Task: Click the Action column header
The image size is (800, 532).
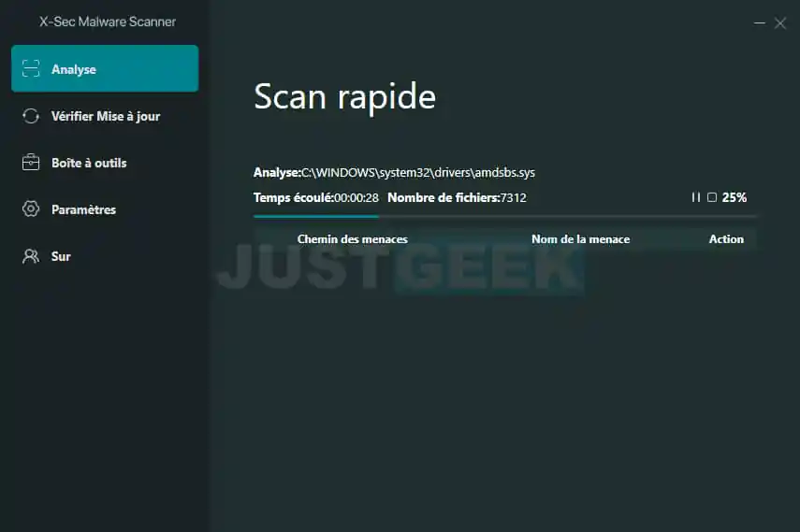Action: coord(726,239)
